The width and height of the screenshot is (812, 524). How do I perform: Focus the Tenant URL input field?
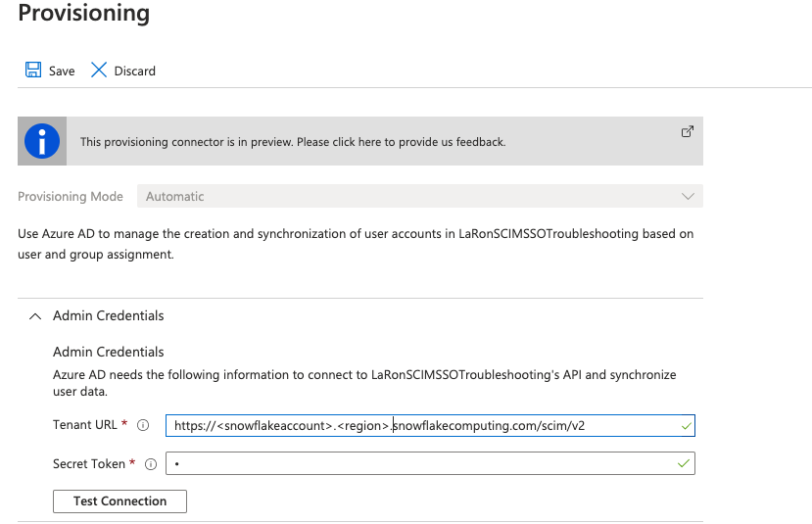(x=421, y=426)
